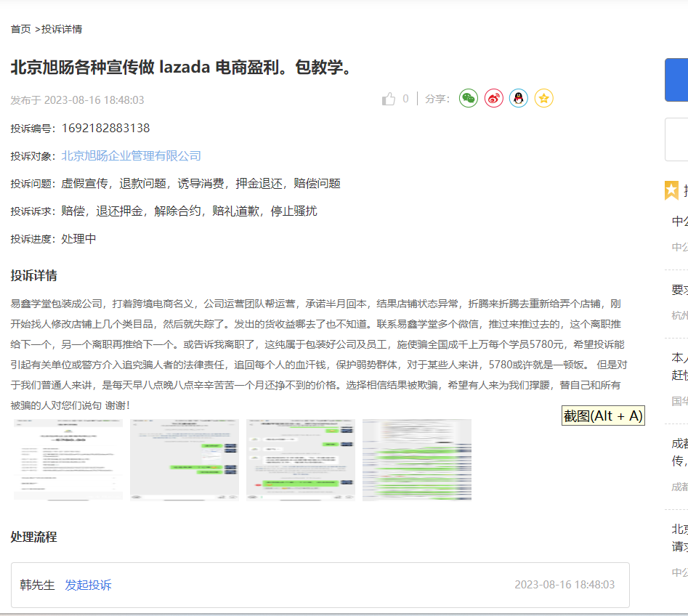Share via WeChat icon
Image resolution: width=688 pixels, height=616 pixels.
click(468, 98)
